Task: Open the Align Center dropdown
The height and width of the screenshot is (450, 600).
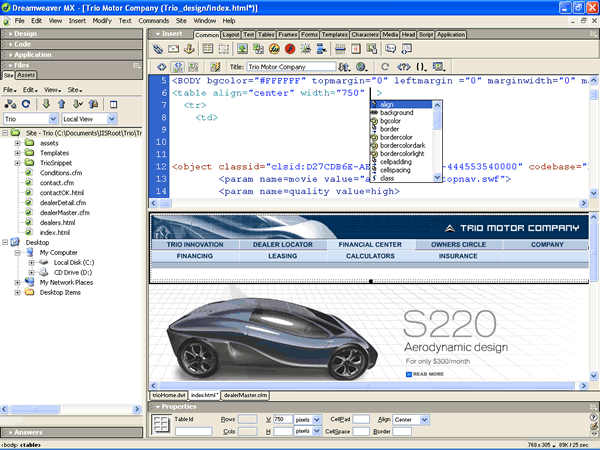Action: (x=424, y=420)
